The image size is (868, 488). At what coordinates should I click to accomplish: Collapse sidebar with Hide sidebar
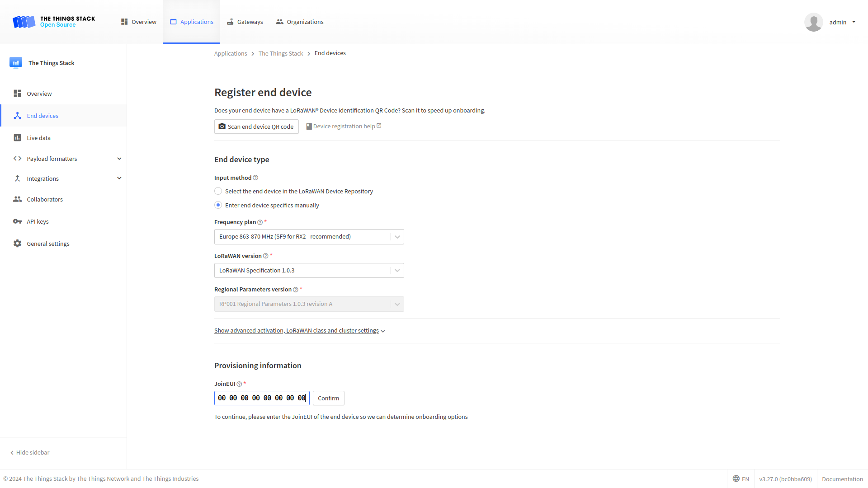click(x=30, y=452)
